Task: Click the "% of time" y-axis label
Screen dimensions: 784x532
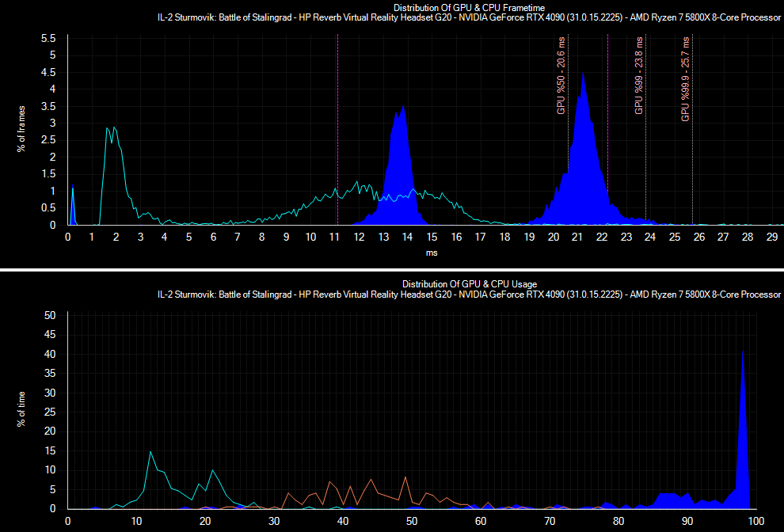Action: click(x=22, y=408)
